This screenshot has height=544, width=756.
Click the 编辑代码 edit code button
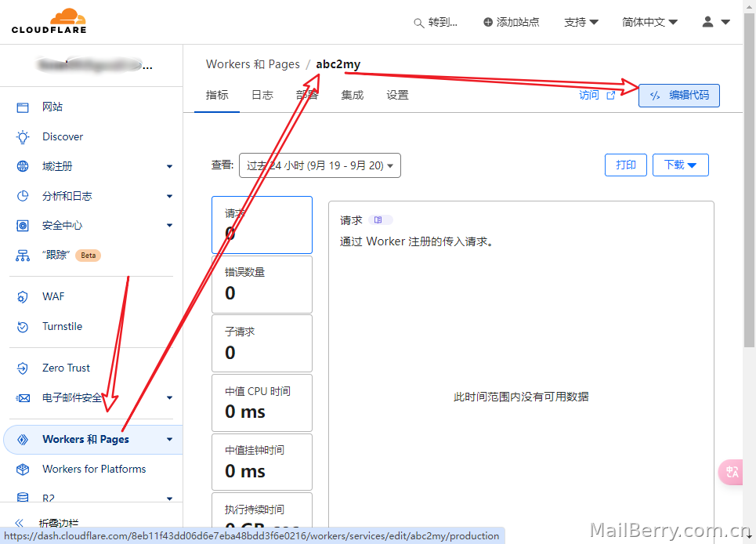(679, 96)
